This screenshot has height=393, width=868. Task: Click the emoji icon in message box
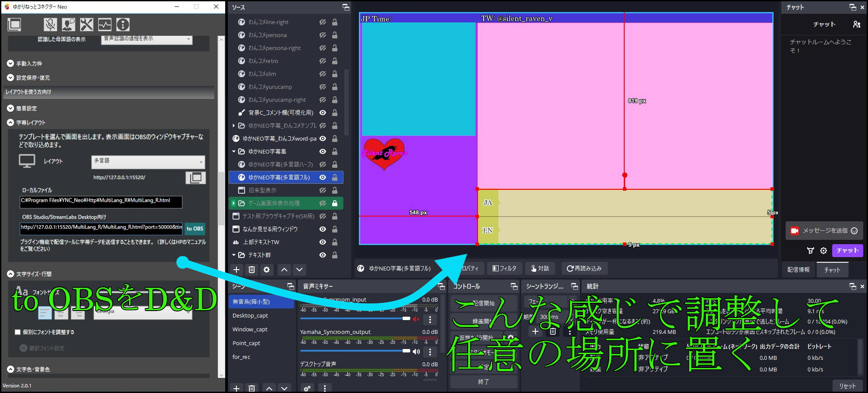point(854,231)
